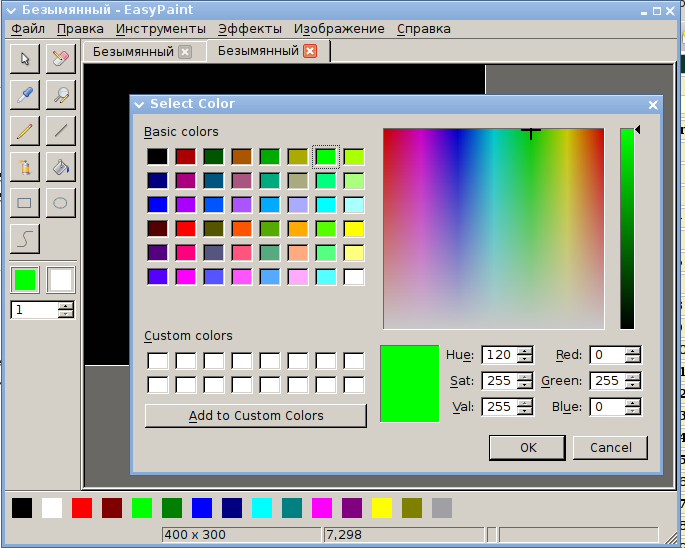Click the pen size input field
The image size is (685, 548).
[x=35, y=310]
